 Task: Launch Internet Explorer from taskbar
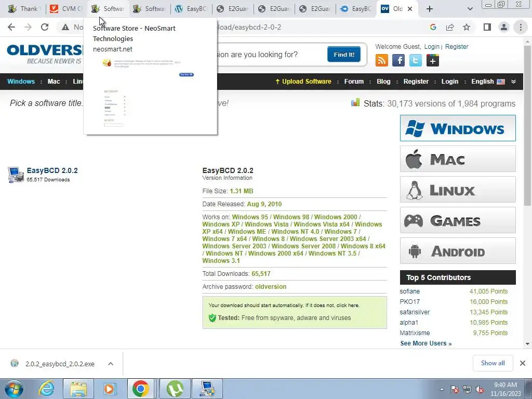tap(46, 389)
